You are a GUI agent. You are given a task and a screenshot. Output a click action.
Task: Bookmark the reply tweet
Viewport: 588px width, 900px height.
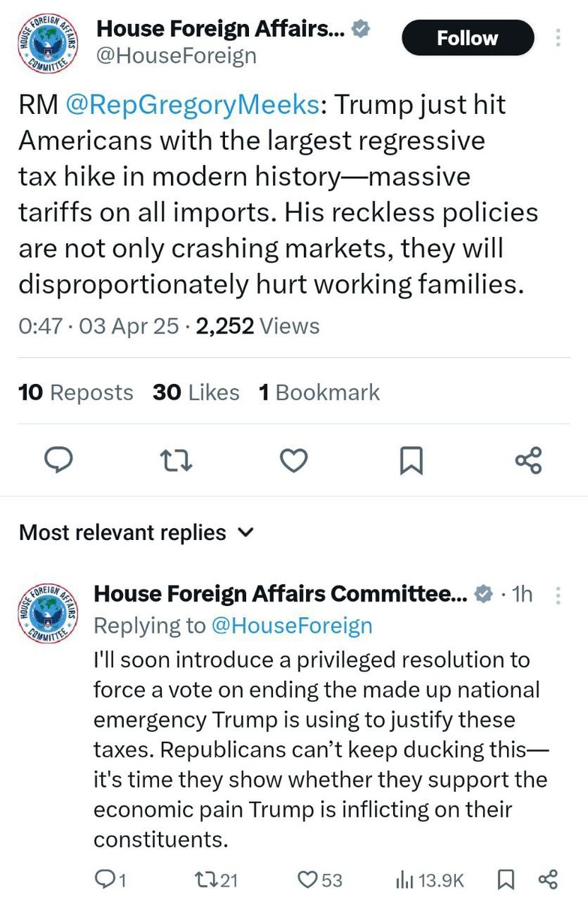point(506,879)
